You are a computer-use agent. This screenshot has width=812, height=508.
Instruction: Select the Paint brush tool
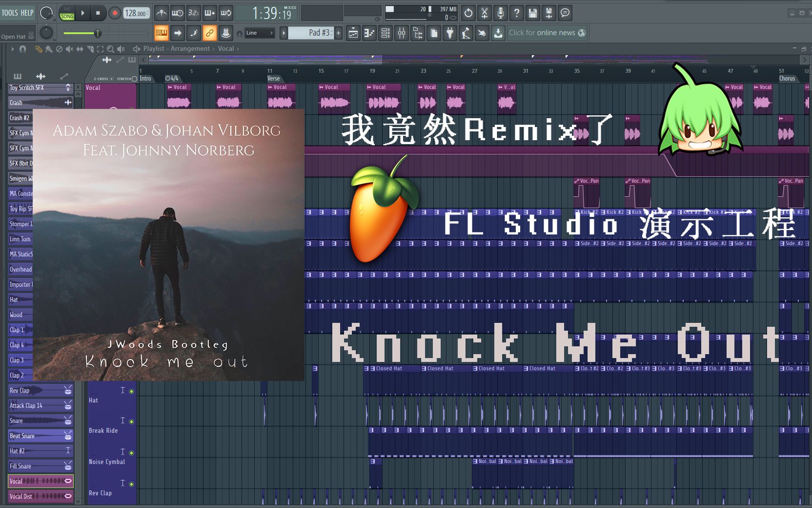coord(49,49)
